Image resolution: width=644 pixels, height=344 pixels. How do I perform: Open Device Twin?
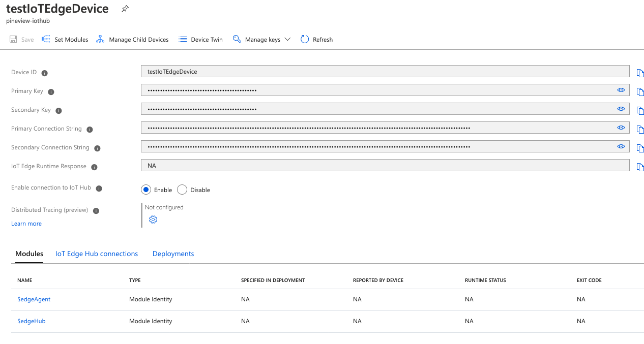click(201, 40)
